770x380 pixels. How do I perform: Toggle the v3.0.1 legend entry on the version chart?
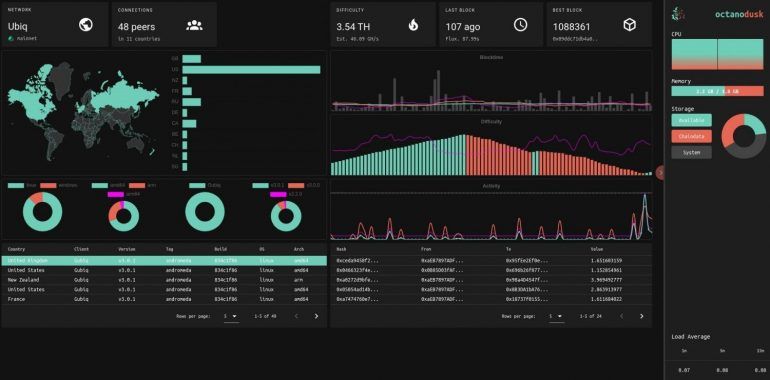pyautogui.click(x=269, y=185)
